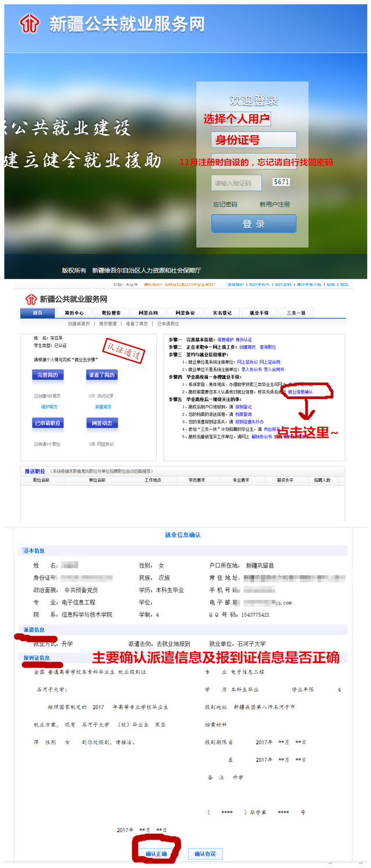This screenshot has width=371, height=868.
Task: Open the 首页 tab
Action: coord(37,313)
